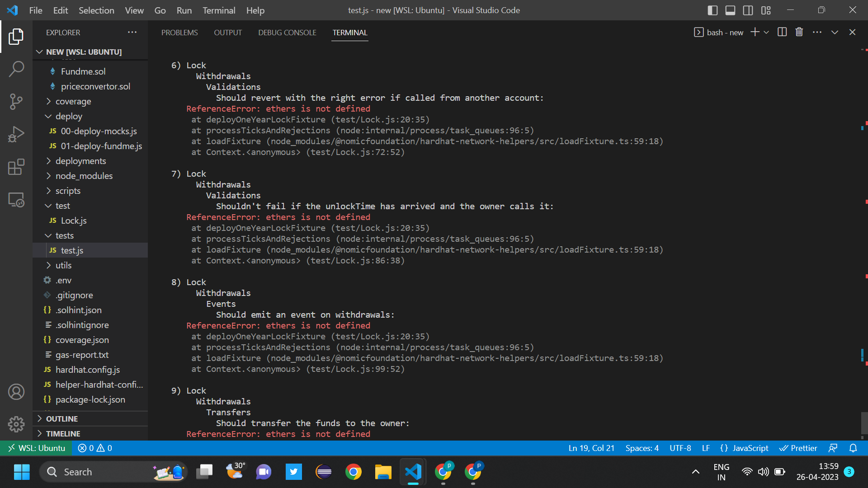This screenshot has height=488, width=868.
Task: Open Prettier formatter status item
Action: coord(798,448)
